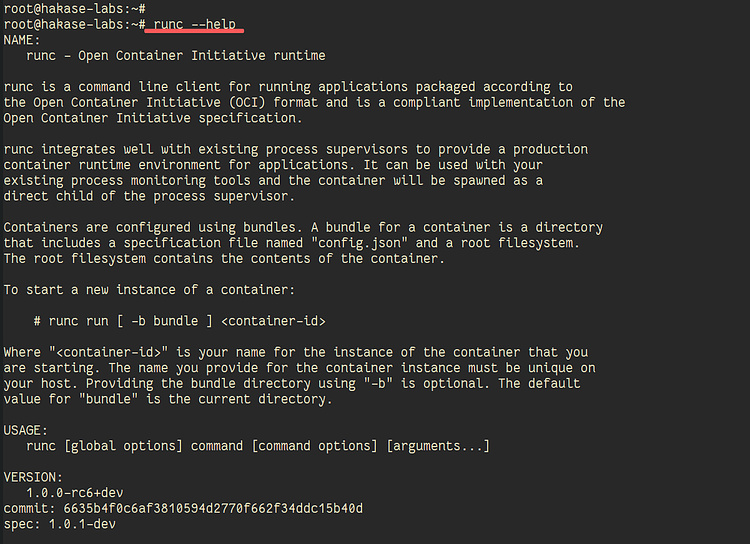
Task: Click the "NAME:" section heading
Action: point(24,39)
